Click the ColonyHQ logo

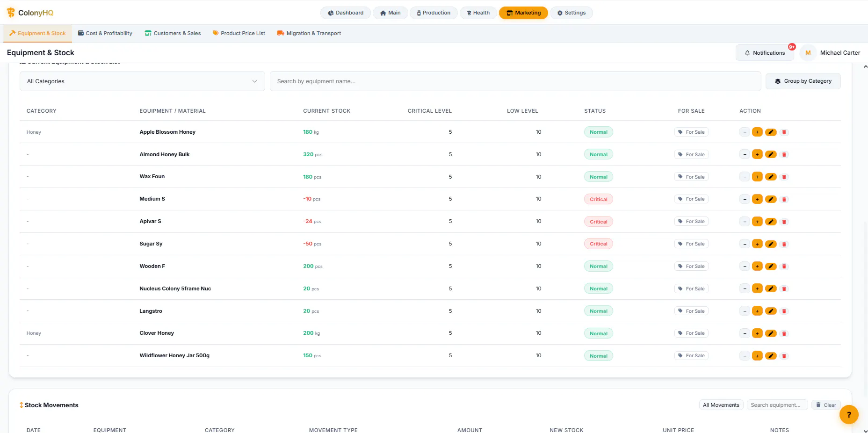coord(30,13)
